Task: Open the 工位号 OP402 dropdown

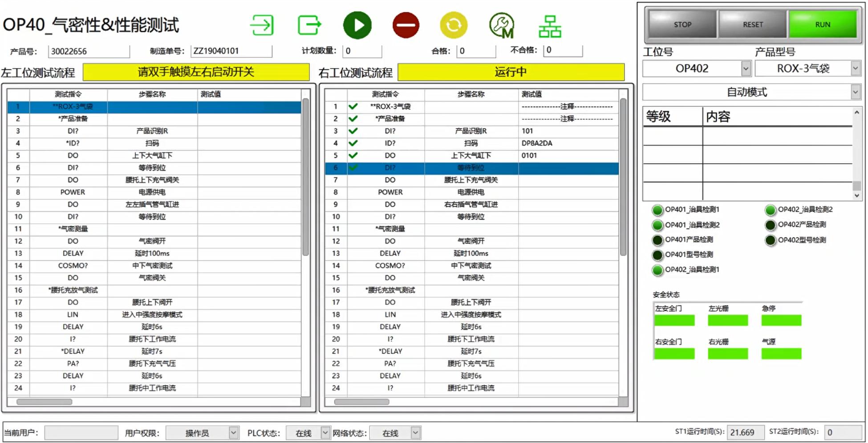Action: point(746,68)
